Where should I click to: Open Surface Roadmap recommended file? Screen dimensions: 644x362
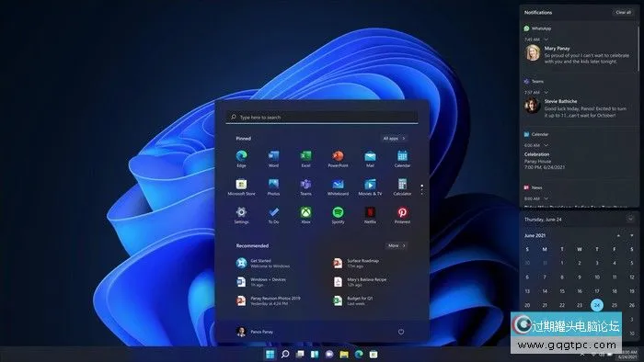tap(356, 263)
